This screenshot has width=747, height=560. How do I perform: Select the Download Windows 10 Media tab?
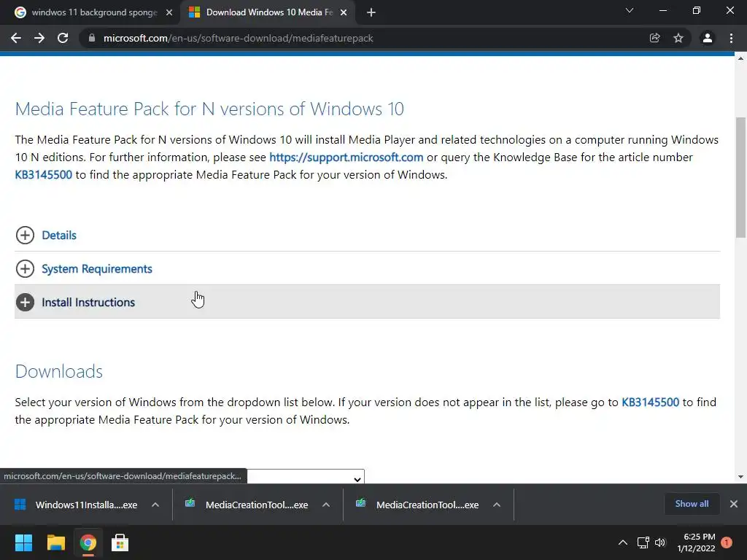pyautogui.click(x=268, y=12)
